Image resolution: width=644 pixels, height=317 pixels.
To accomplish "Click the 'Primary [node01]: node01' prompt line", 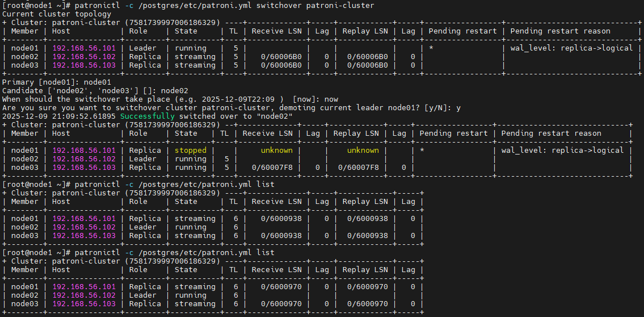I will (57, 82).
